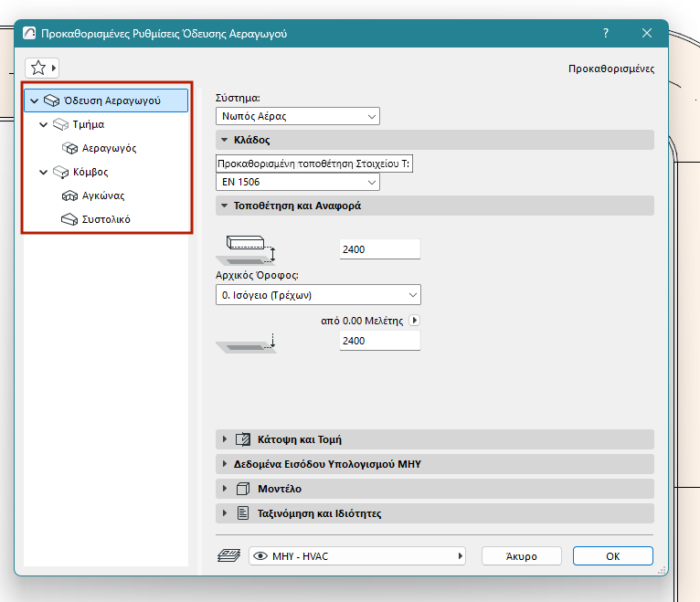Click the Προκαθορισμένη τοποθέτηση Στοιχείου Τ: label

(313, 164)
